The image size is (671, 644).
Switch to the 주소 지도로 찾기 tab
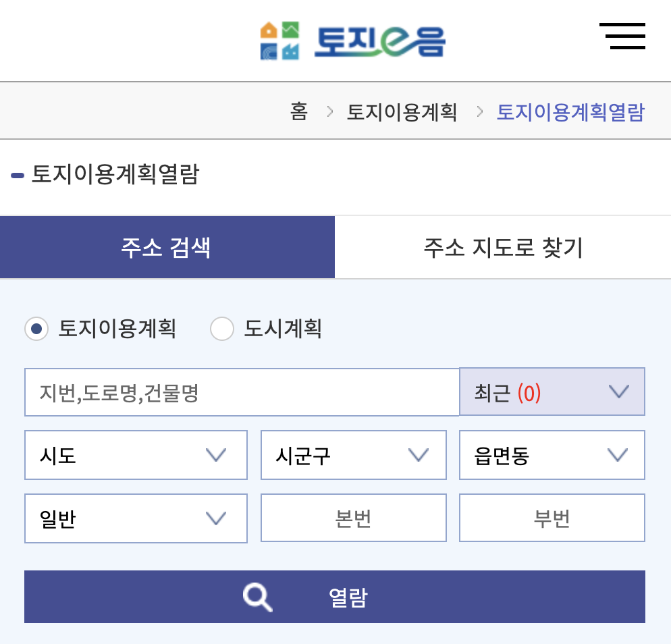point(503,246)
